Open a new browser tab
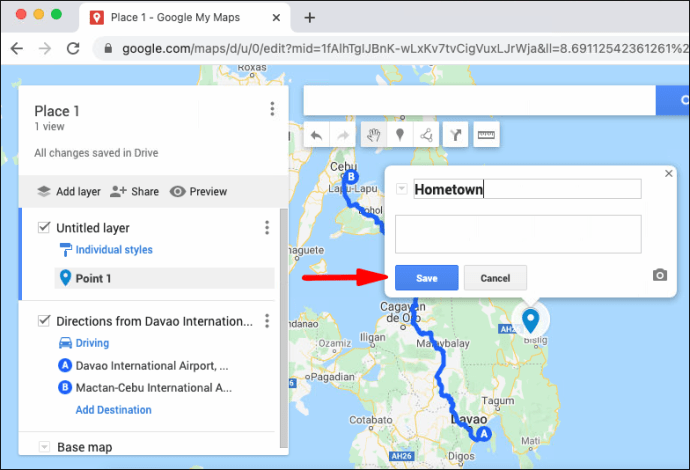This screenshot has width=690, height=470. click(310, 17)
